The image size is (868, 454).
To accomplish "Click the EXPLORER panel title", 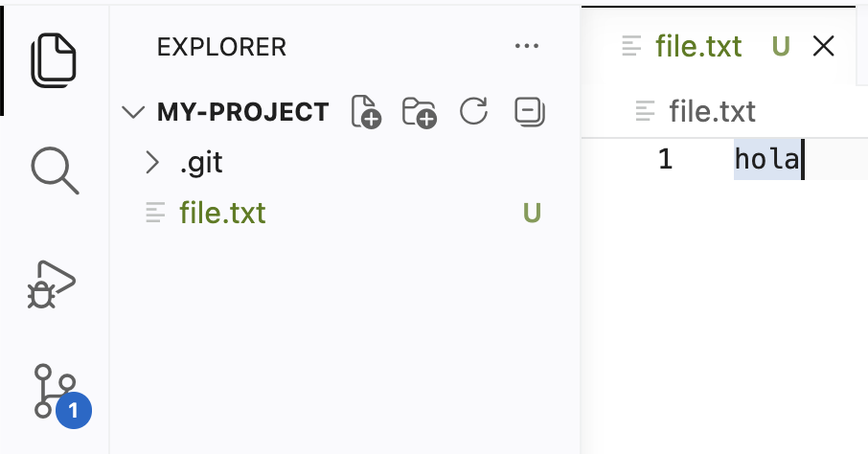I will click(221, 47).
